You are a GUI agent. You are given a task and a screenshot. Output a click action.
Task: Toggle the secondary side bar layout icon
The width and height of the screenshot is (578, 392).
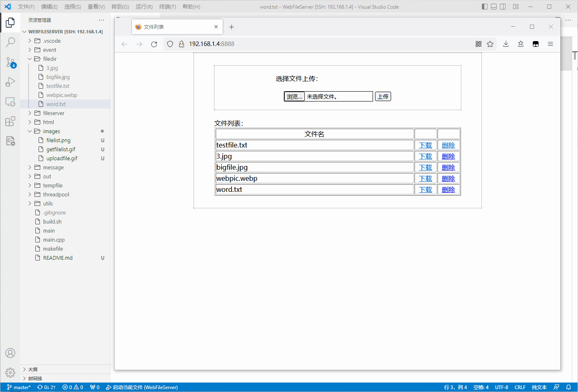(503, 7)
